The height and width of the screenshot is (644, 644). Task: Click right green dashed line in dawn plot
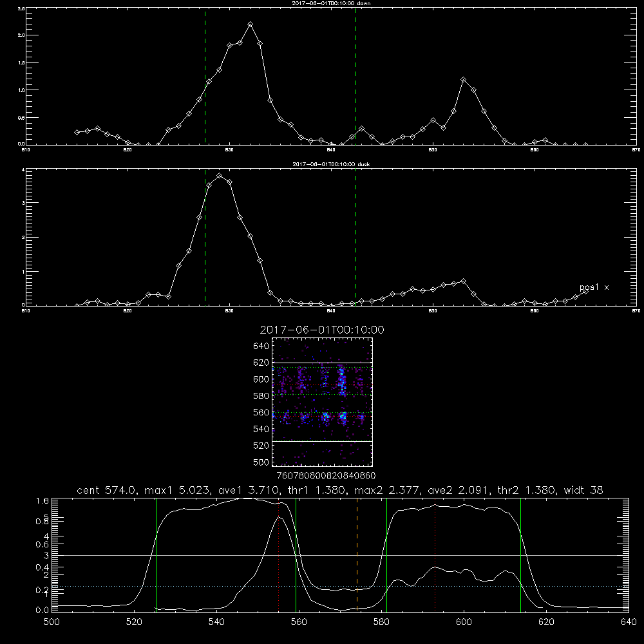point(355,77)
